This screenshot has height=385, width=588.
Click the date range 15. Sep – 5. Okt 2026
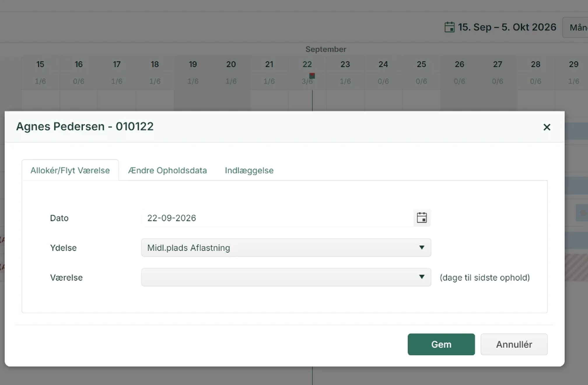tap(507, 27)
